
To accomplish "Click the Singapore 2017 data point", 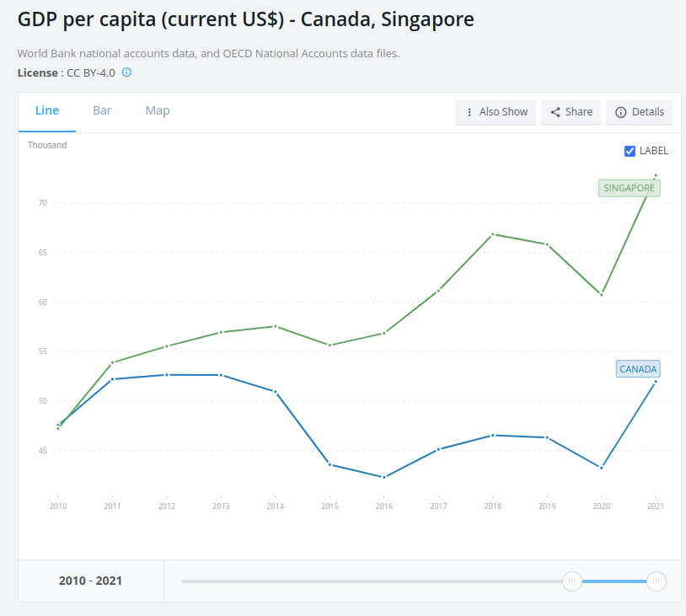I will tap(438, 291).
